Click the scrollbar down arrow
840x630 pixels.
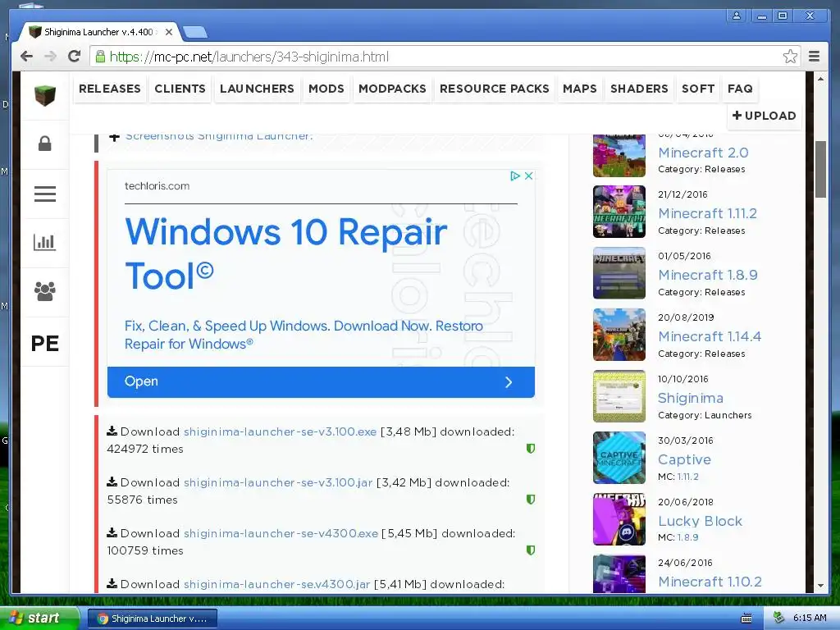pos(820,586)
